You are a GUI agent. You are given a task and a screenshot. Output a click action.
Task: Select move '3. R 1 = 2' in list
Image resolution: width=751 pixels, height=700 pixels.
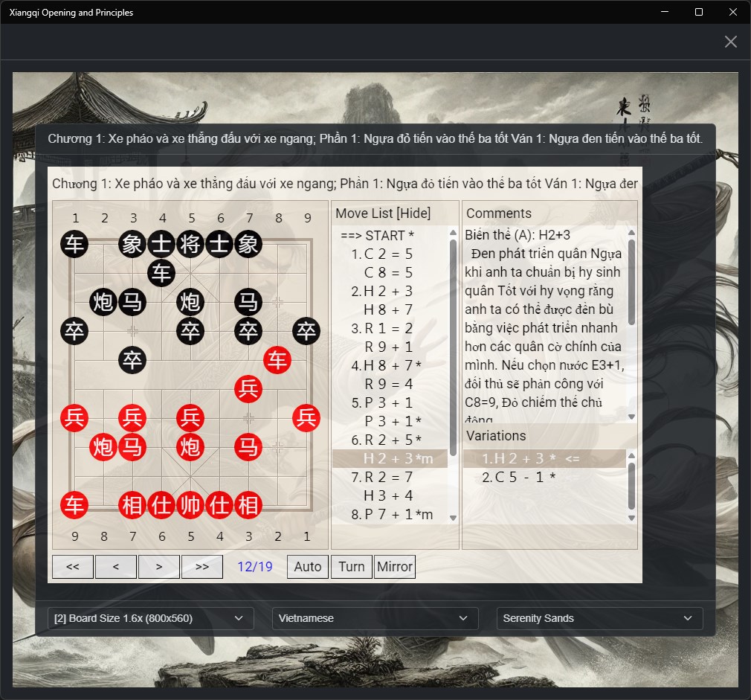[x=390, y=328]
